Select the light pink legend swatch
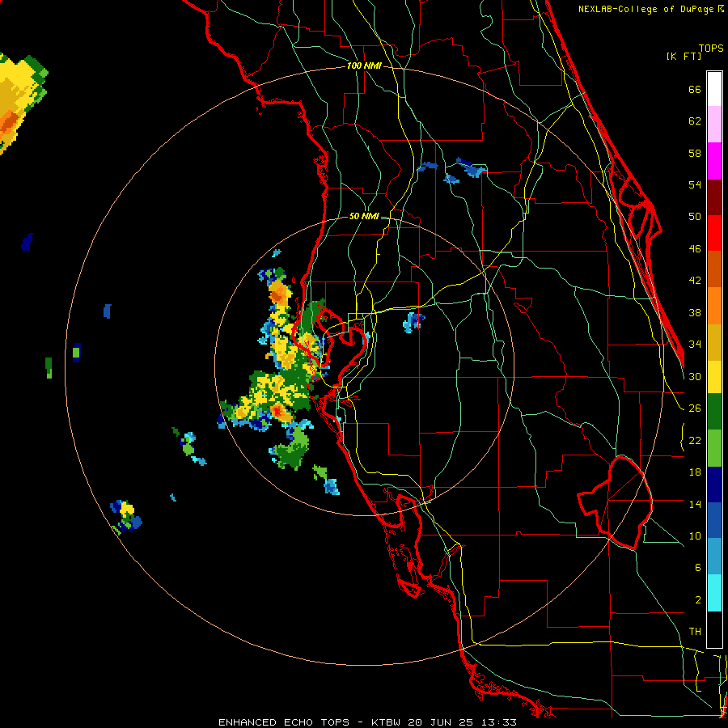This screenshot has height=728, width=728. (x=714, y=124)
